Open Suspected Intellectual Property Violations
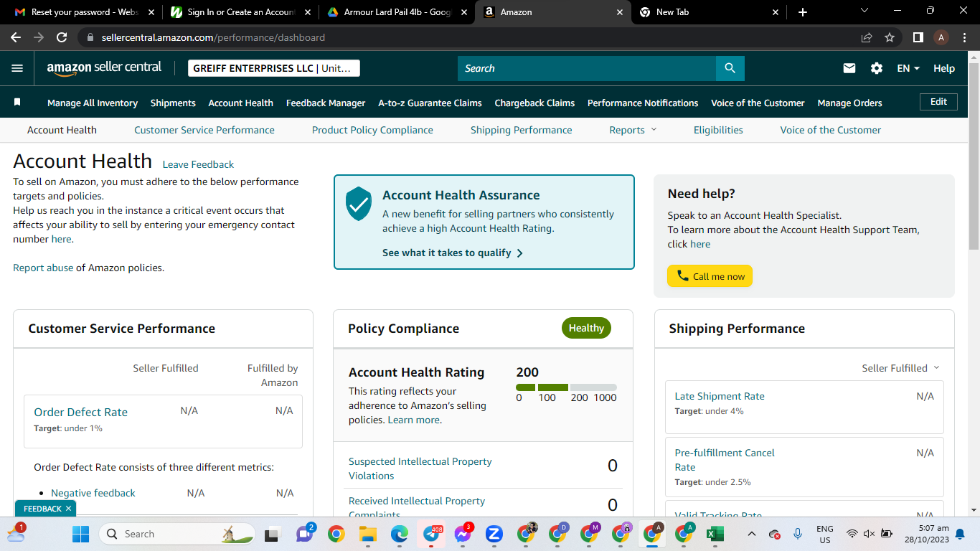980x551 pixels. pyautogui.click(x=420, y=468)
